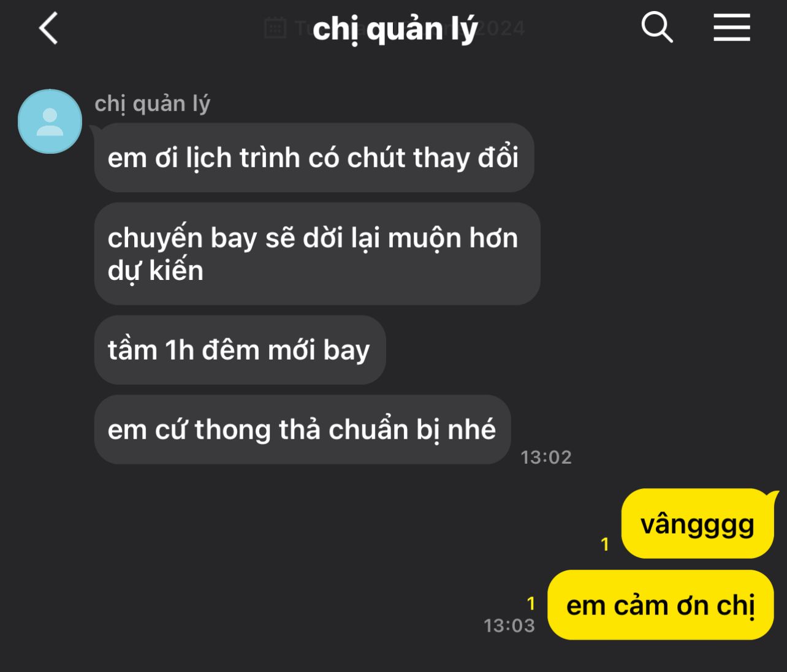Open the hamburger chat menu
Viewport: 787px width, 672px height.
point(732,28)
